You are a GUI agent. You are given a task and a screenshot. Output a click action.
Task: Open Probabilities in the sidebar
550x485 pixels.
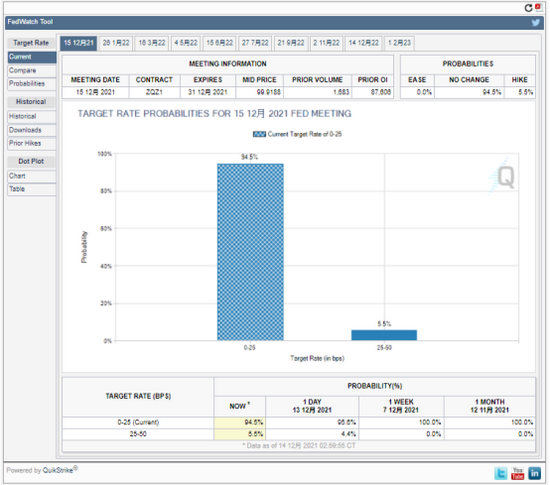click(x=32, y=84)
